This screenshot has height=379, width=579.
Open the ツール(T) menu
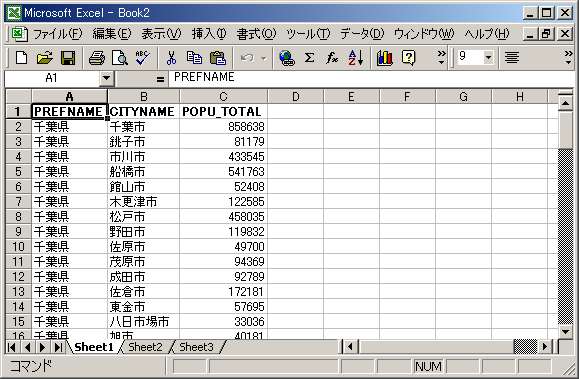click(308, 34)
